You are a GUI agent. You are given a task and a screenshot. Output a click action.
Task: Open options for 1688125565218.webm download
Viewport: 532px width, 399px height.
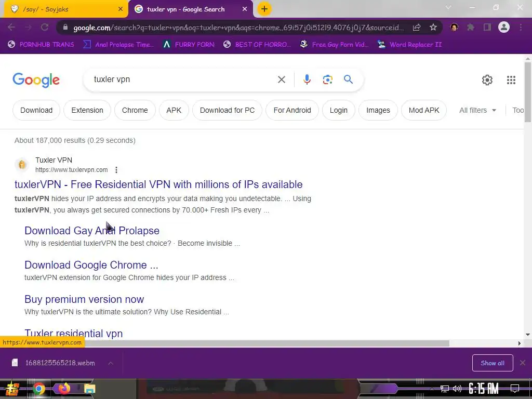(x=111, y=363)
